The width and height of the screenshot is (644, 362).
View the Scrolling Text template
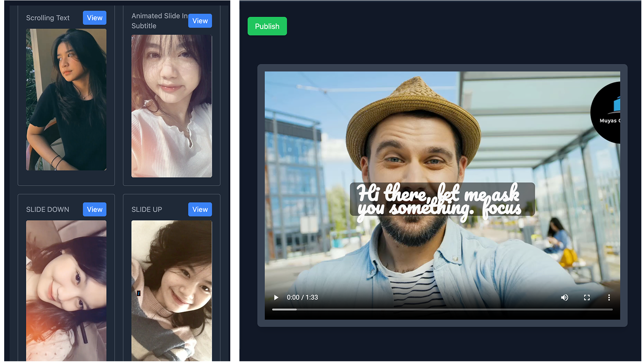(x=95, y=18)
